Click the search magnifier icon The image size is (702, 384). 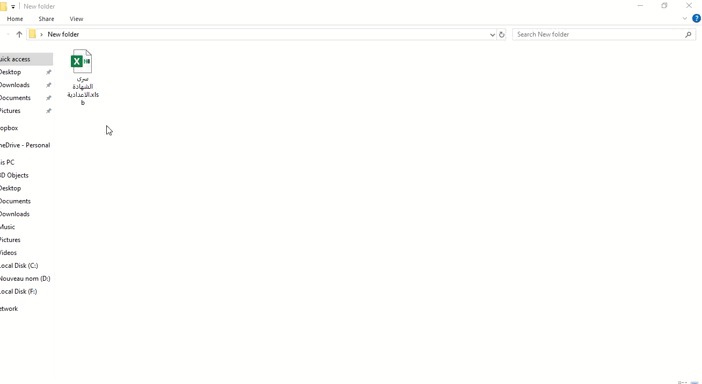688,34
